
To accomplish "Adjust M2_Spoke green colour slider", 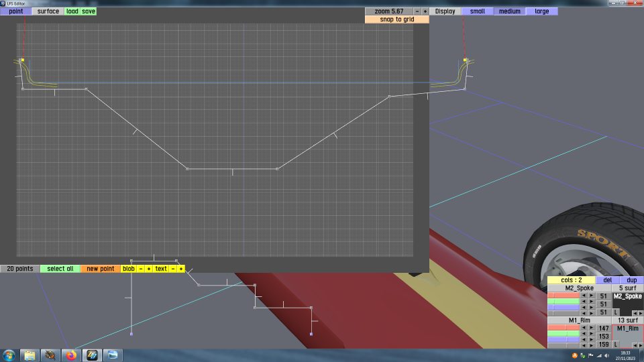I will coord(563,301).
